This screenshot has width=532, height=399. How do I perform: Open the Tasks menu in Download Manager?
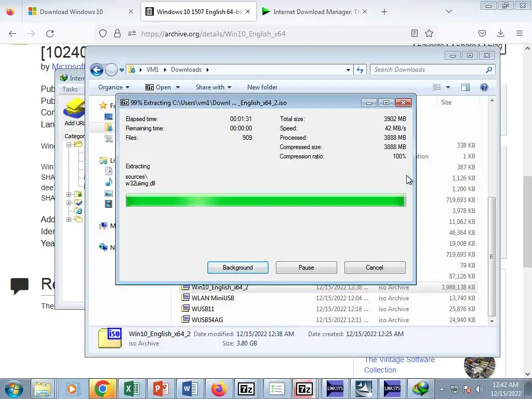pyautogui.click(x=70, y=89)
